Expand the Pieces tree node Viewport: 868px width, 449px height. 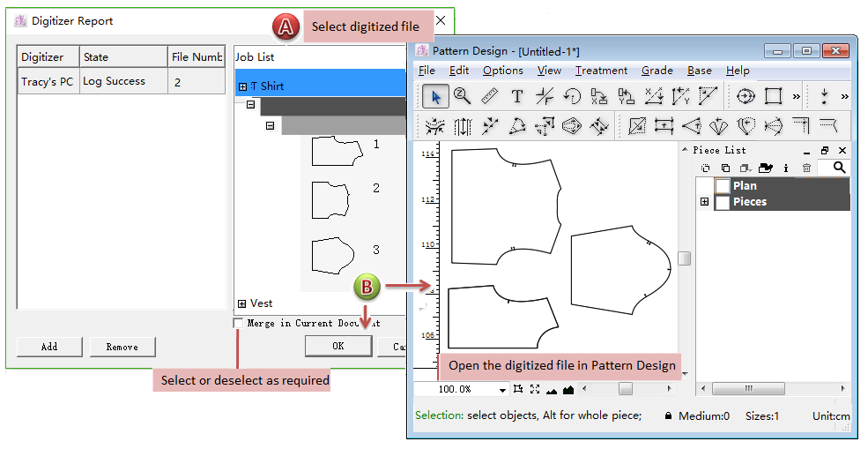coord(704,202)
